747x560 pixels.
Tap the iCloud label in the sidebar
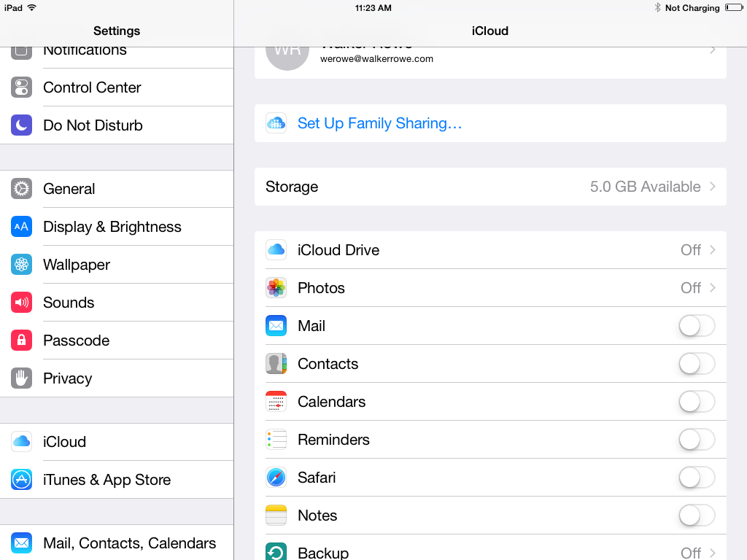[x=64, y=441]
